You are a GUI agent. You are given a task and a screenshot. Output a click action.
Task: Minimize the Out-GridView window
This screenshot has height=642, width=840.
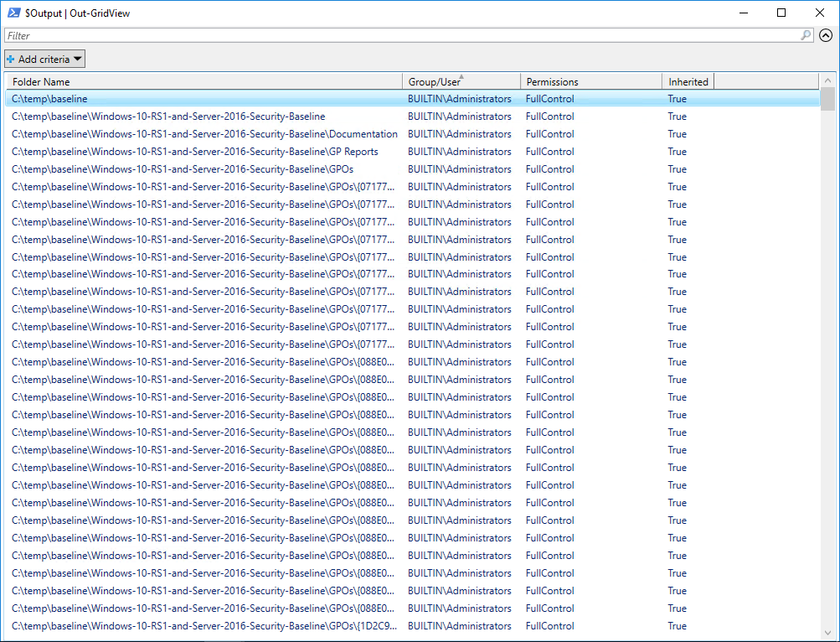(x=744, y=13)
